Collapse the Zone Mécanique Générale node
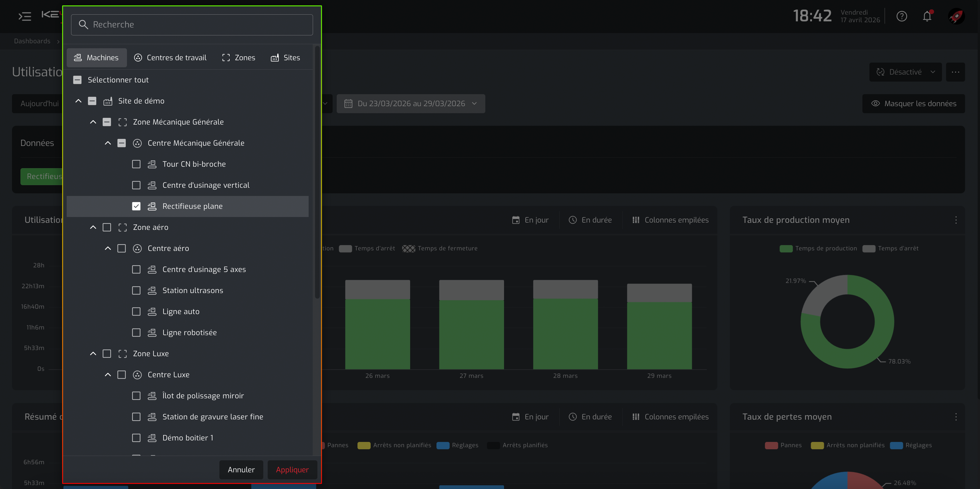The width and height of the screenshot is (980, 489). coord(93,122)
